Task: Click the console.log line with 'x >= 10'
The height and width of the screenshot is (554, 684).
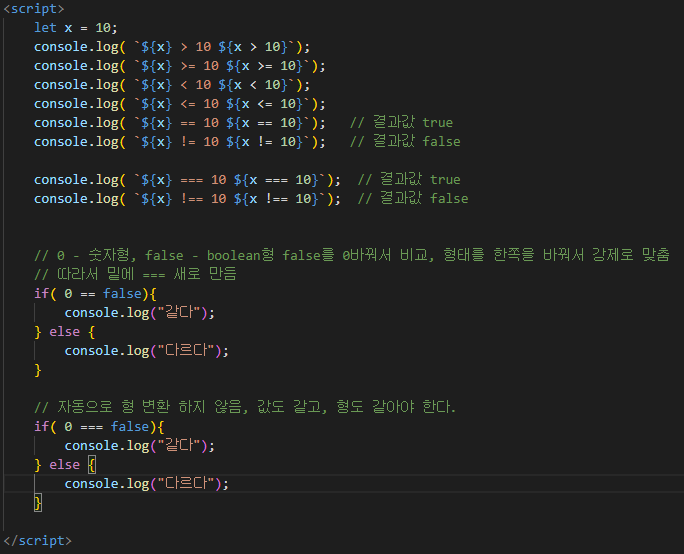Action: [x=180, y=66]
